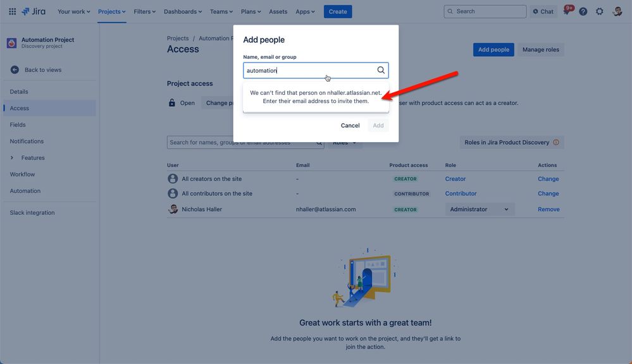Click the All creators on the site avatar
This screenshot has width=632, height=364.
[173, 178]
